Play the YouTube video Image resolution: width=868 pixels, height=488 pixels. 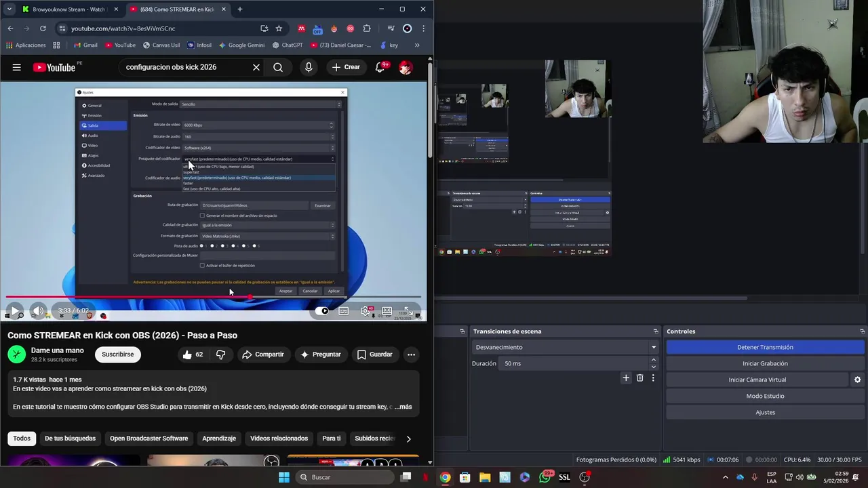pos(14,311)
